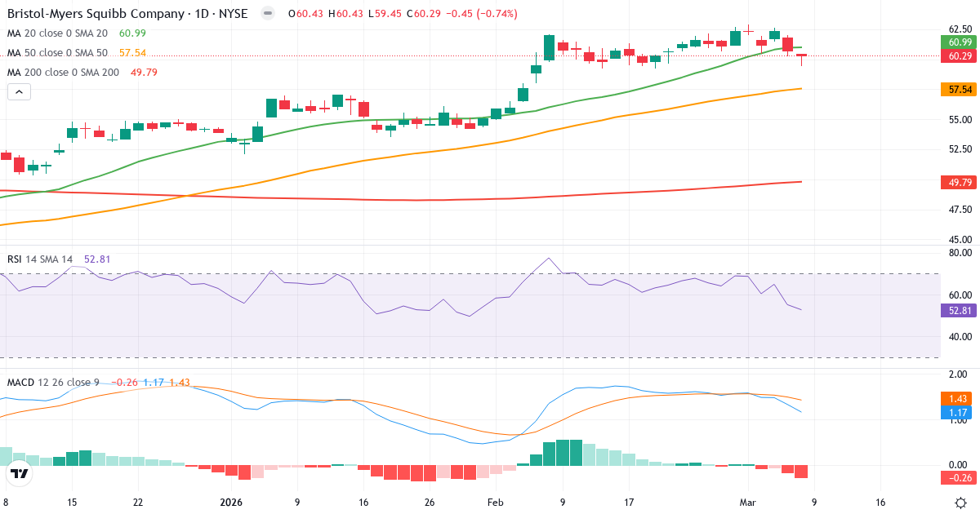Open chart theme settings via sun icon
Viewport: 980px width, 514px height.
(x=962, y=503)
